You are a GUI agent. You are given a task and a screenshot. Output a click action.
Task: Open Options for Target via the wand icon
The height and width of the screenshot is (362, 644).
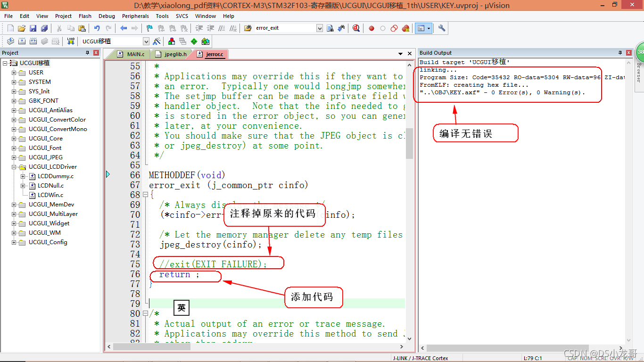157,41
